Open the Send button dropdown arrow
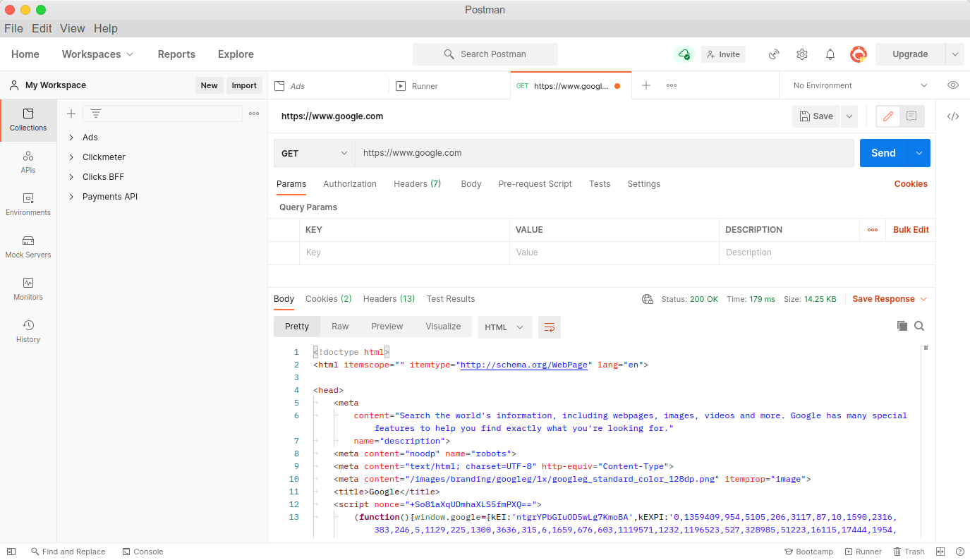Viewport: 970px width, 560px height. (x=919, y=153)
